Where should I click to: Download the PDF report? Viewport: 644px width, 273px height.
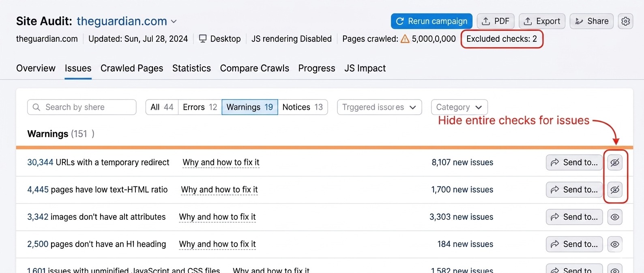point(496,21)
